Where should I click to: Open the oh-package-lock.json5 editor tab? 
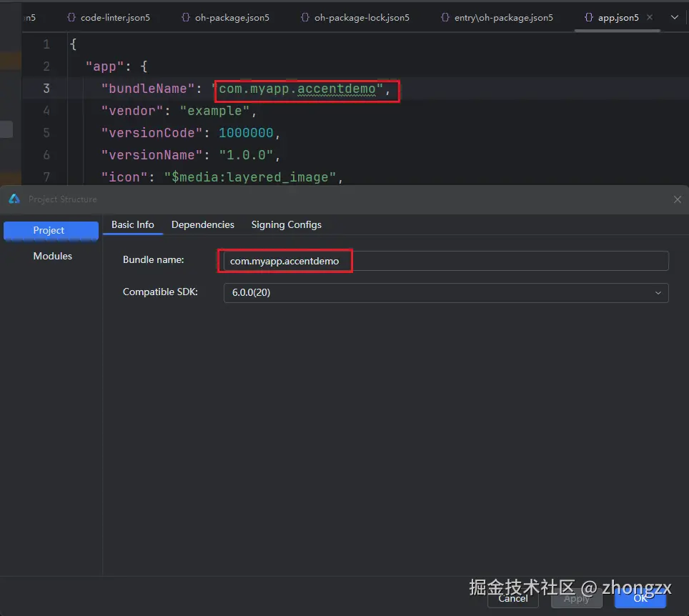[x=355, y=18]
